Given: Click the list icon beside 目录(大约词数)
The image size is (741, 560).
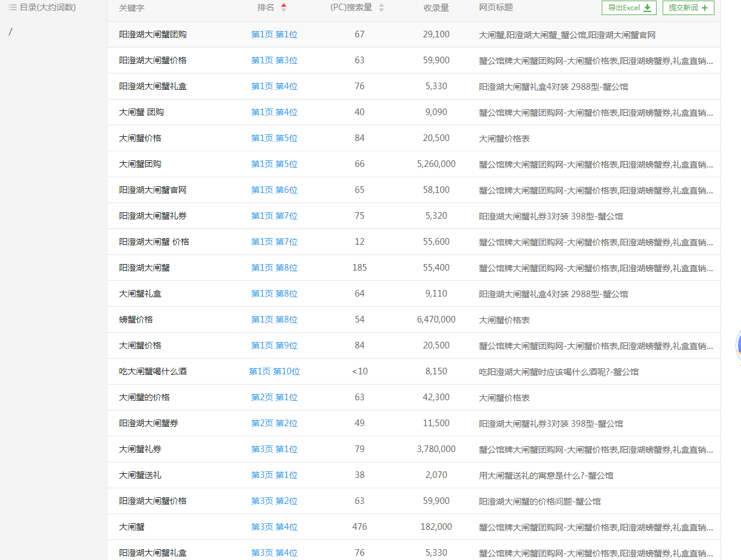Looking at the screenshot, I should pos(13,8).
